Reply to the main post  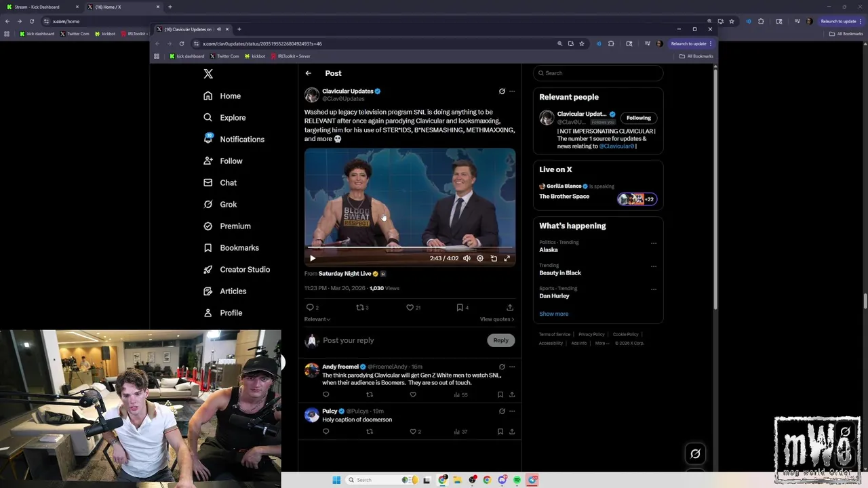tap(310, 308)
